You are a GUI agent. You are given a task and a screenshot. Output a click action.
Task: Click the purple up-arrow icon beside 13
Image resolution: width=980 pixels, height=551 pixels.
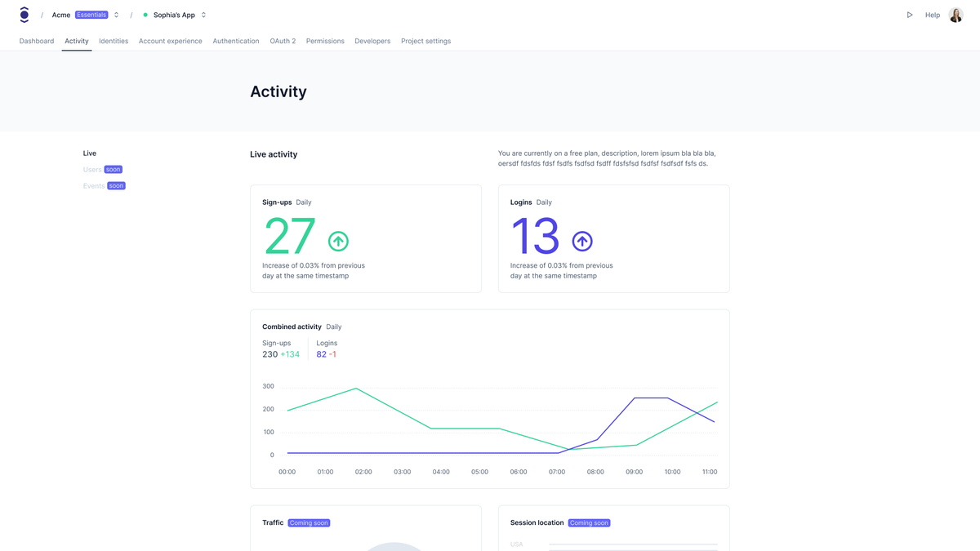pyautogui.click(x=582, y=241)
